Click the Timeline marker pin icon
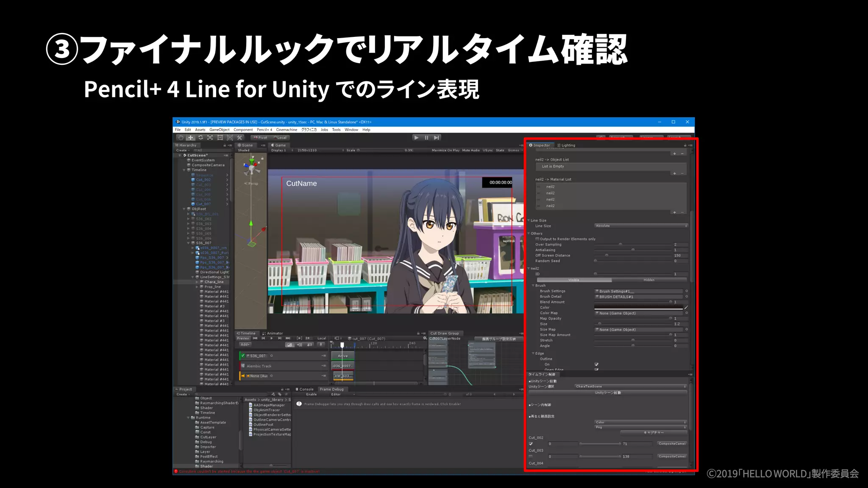 321,345
